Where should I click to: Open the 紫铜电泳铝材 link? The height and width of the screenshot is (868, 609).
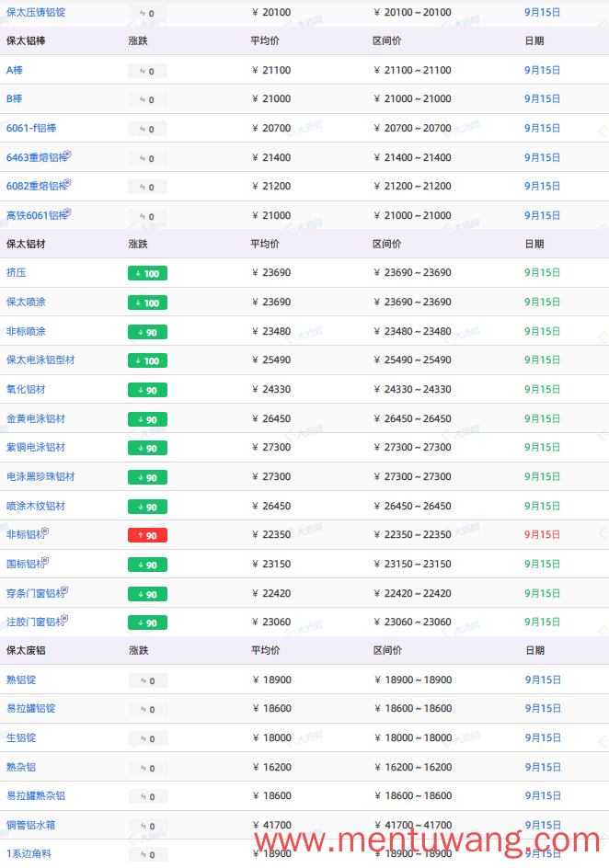[x=36, y=447]
